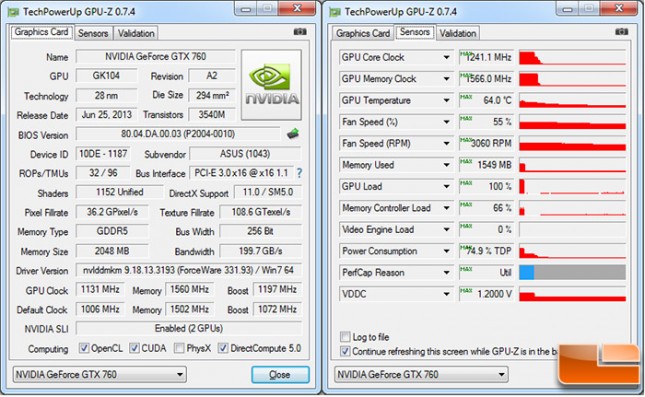Click the GPU Core Clock red graph
Viewport: 645px width, 397px height.
[572, 58]
